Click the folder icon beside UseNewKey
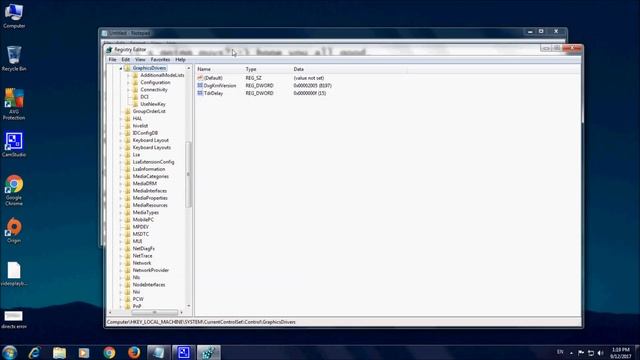The width and height of the screenshot is (640, 360). [x=136, y=104]
